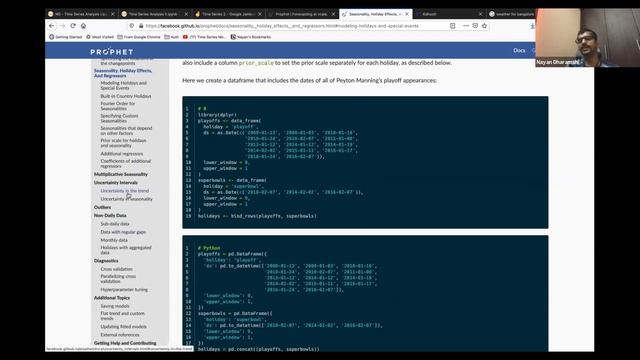Screen dimensions: 640x360
Task: Switch to the Kahoot tab
Action: tap(448, 14)
